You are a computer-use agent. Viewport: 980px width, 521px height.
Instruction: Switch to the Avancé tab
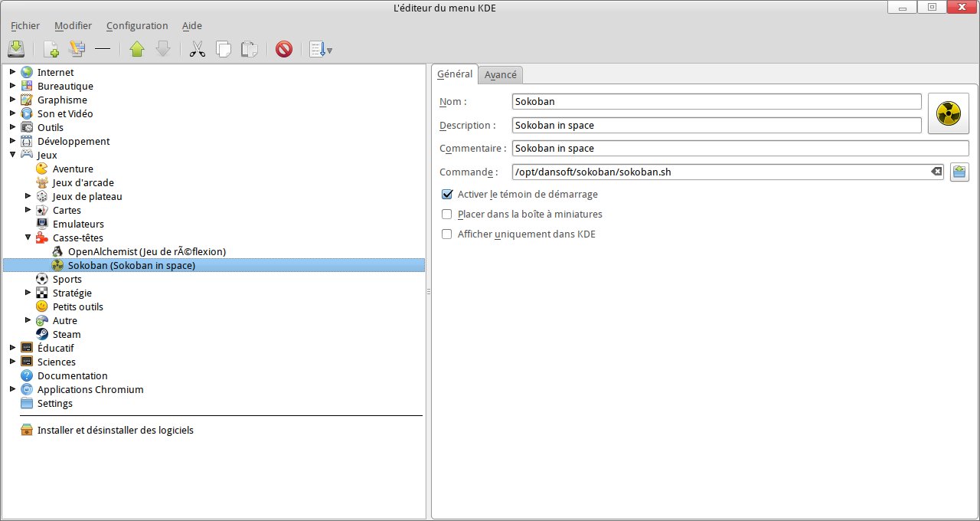[x=501, y=74]
